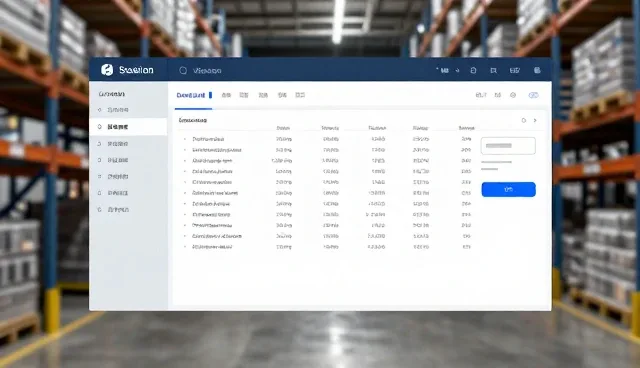Open the last item in the left sidebar

pos(114,209)
